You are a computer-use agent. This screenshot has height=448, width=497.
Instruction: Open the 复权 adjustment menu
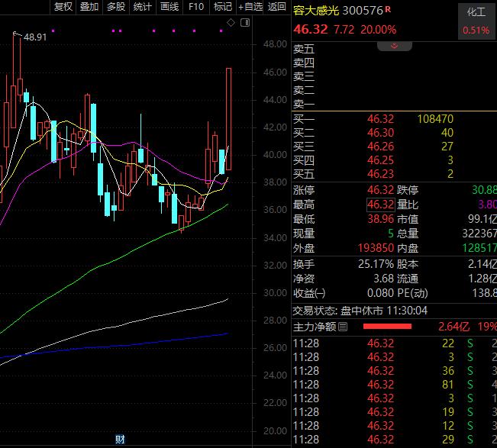click(63, 7)
